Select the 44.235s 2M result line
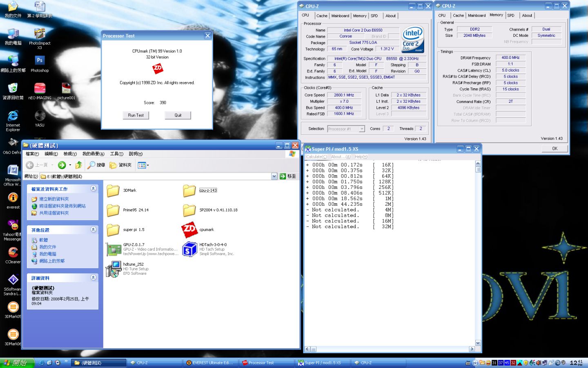The width and height of the screenshot is (588, 368). point(350,204)
